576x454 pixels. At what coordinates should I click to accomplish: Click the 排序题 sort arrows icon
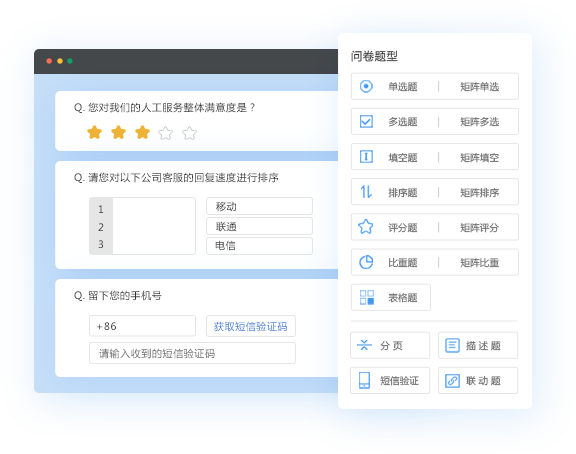tap(366, 192)
